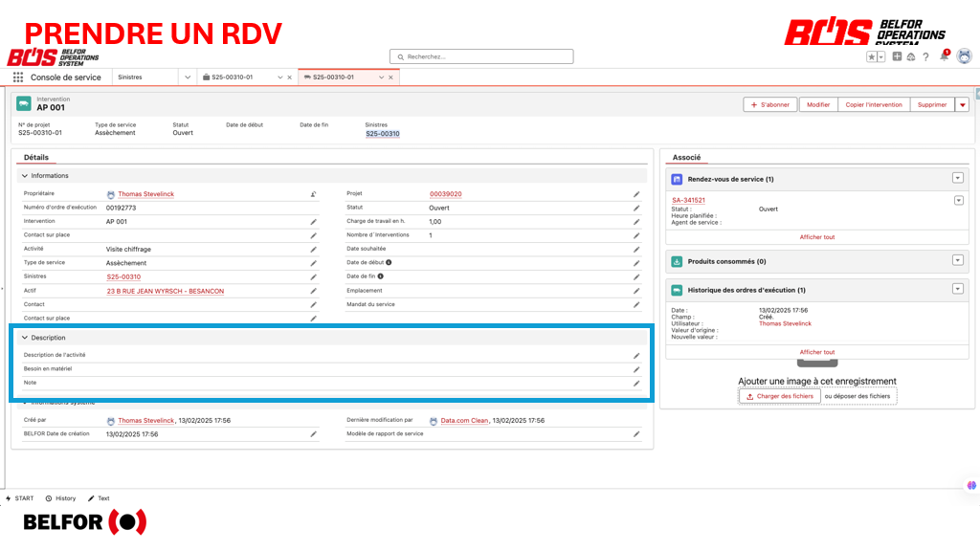980x551 pixels.
Task: Open the Text utility bar item
Action: pyautogui.click(x=99, y=498)
